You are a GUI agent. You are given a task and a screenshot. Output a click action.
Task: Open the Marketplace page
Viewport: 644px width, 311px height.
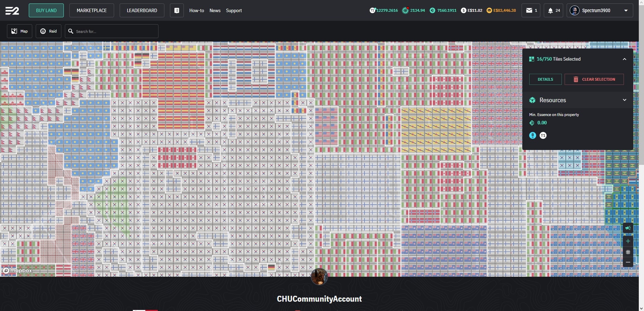click(92, 10)
